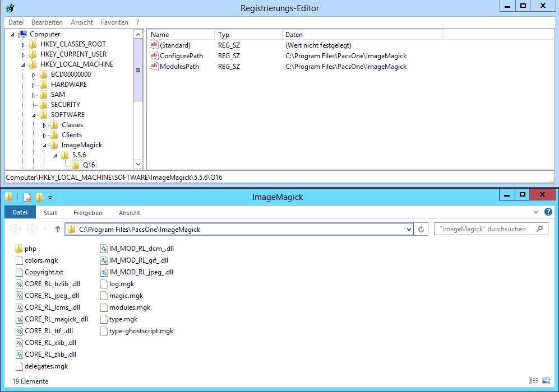Click the Properties quick access icon

click(x=27, y=197)
